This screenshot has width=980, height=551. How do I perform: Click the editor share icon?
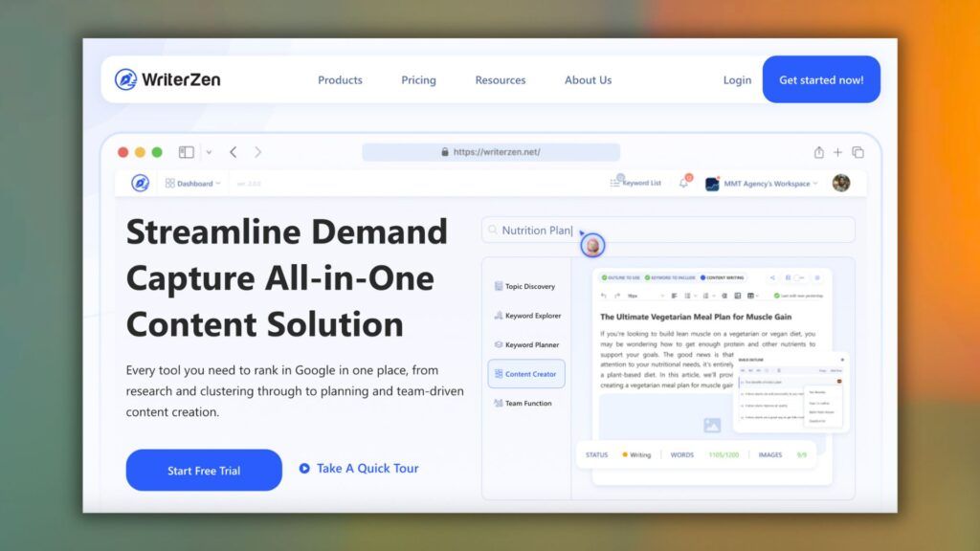coord(772,278)
